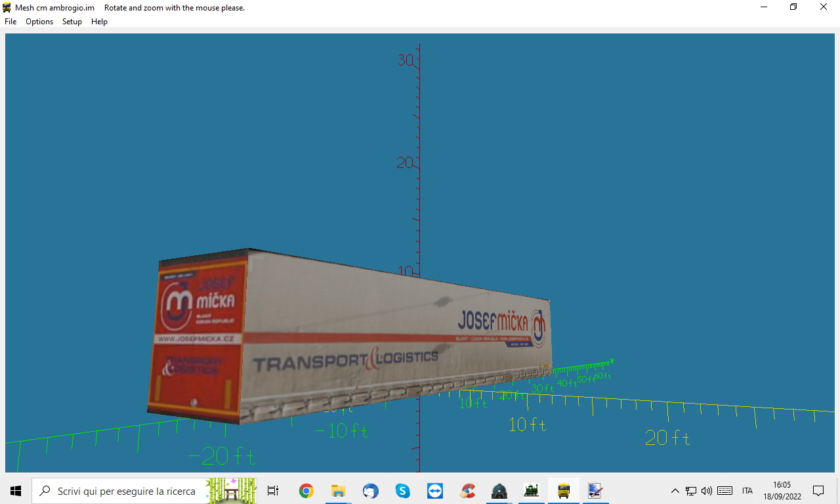Open the Setup menu
840x504 pixels.
[72, 22]
